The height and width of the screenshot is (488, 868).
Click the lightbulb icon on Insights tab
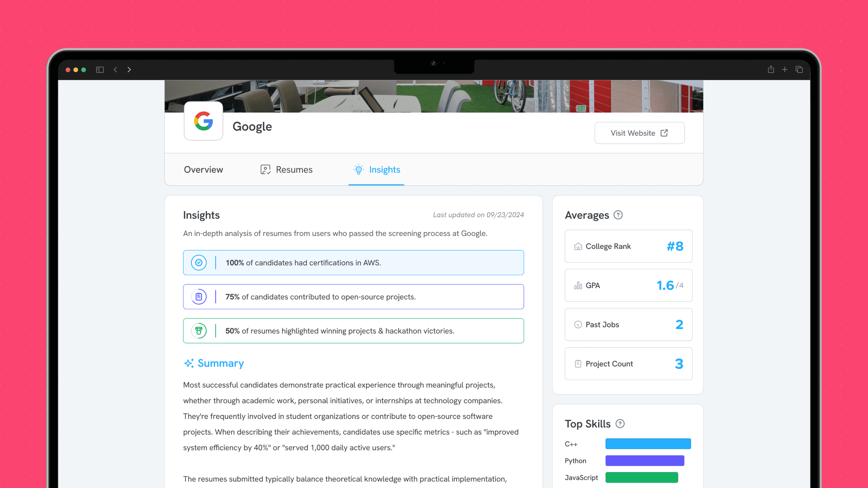click(x=358, y=169)
